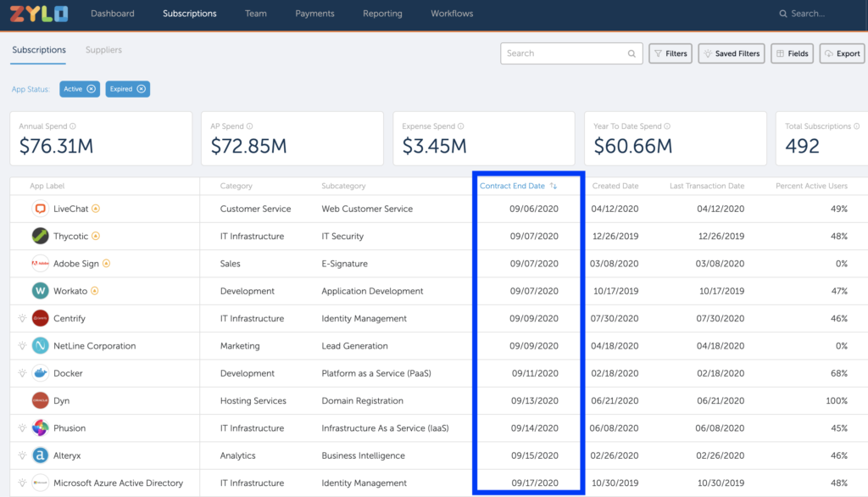Open the Dashboard nav item
The width and height of the screenshot is (868, 497).
pos(113,14)
